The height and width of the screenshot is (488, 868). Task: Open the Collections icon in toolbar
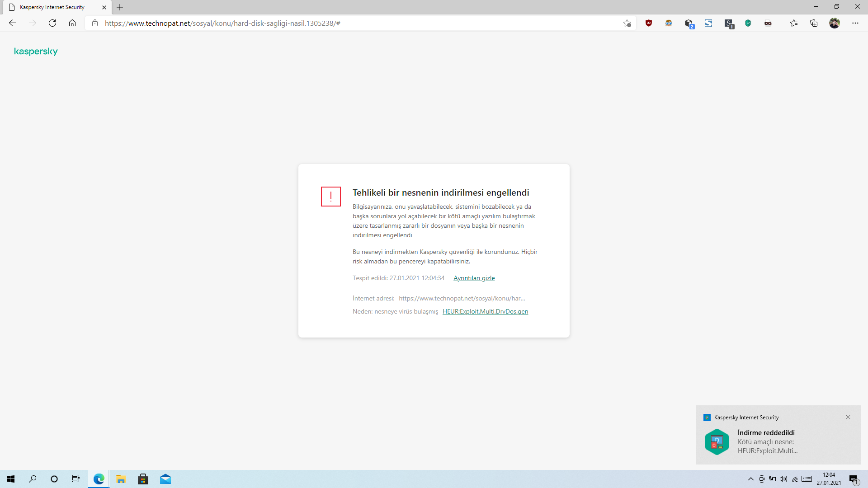pyautogui.click(x=814, y=23)
